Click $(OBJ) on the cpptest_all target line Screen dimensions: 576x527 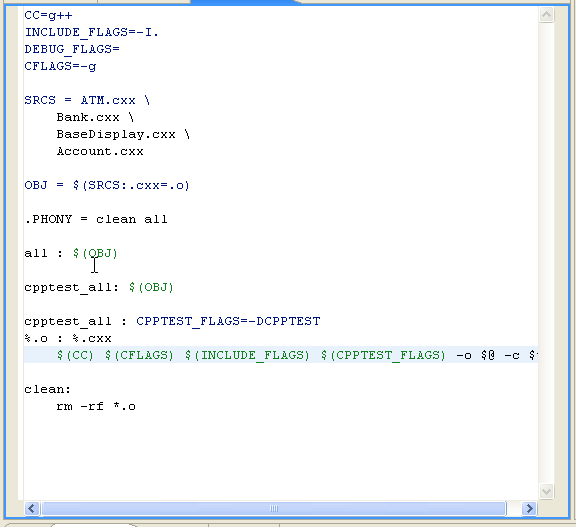(x=151, y=287)
